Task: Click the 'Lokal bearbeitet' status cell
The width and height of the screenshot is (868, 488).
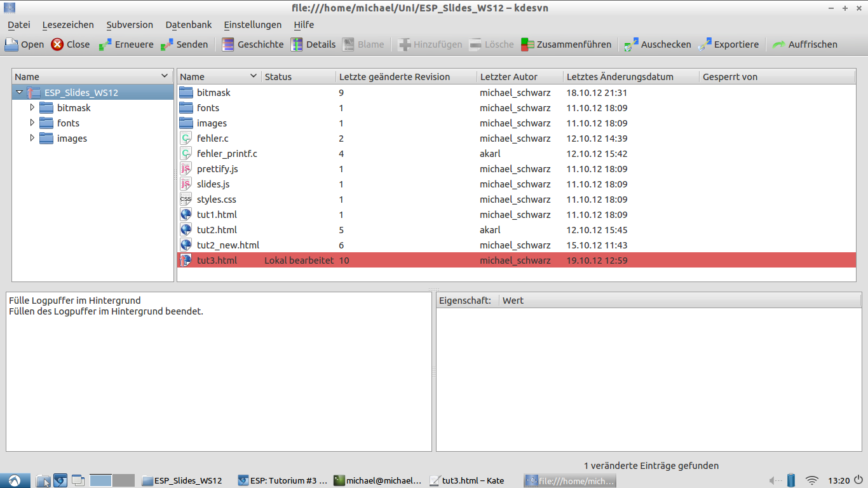Action: pos(299,261)
